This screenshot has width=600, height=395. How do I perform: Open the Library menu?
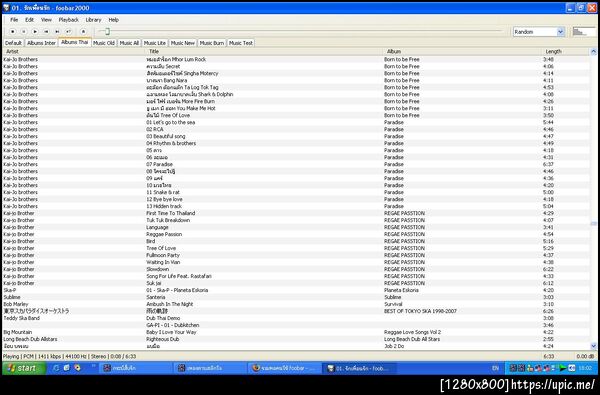coord(93,20)
